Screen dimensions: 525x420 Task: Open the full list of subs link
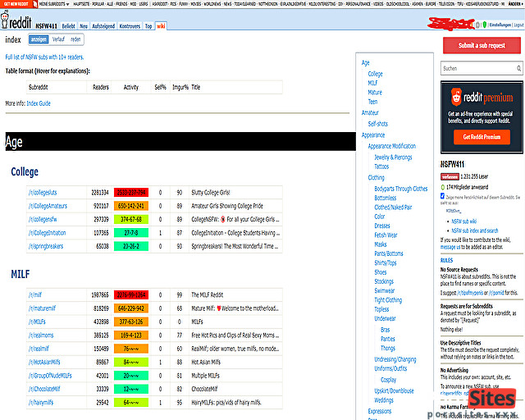click(44, 57)
